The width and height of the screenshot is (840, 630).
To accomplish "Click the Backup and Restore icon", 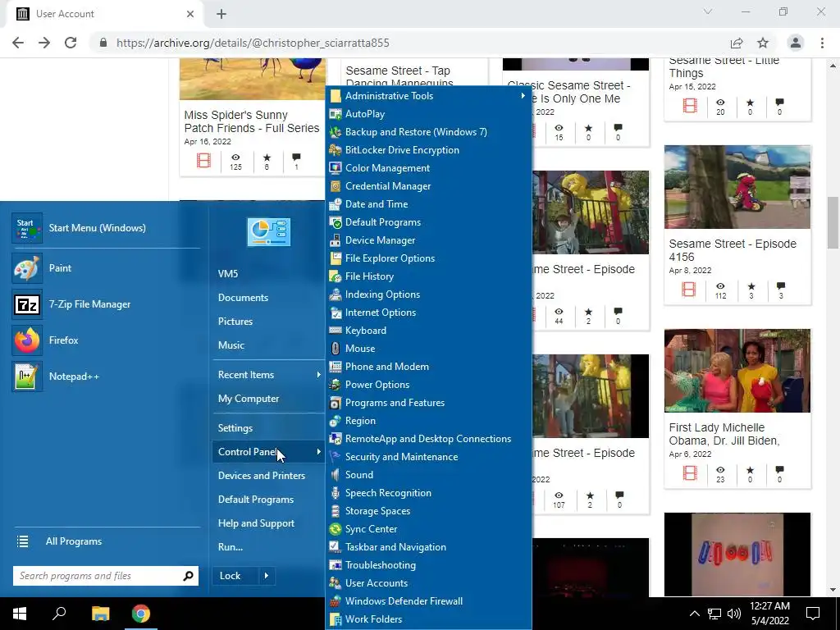I will click(336, 132).
